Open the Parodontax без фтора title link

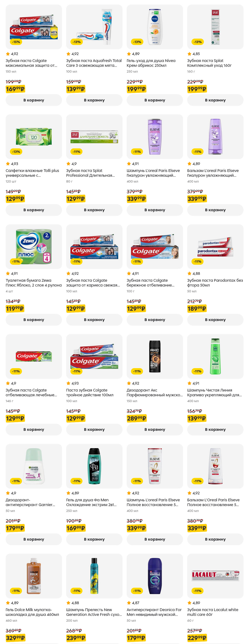point(215,283)
